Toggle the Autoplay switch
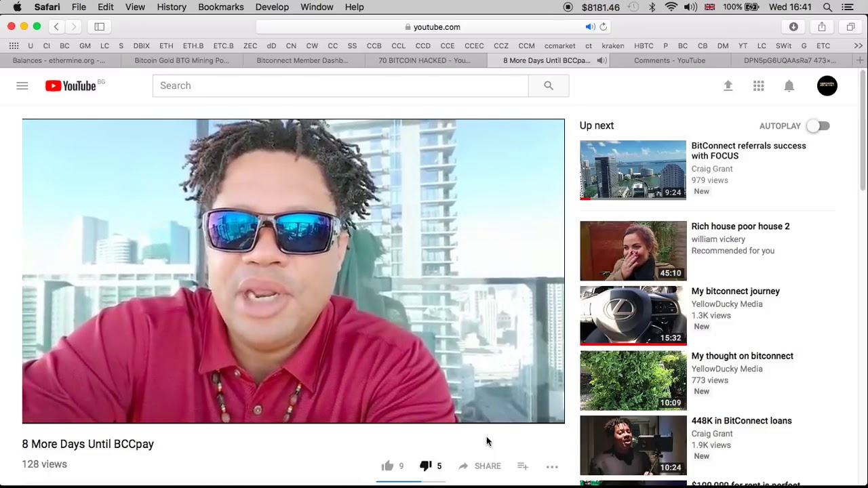Screen dimensions: 868x488 tap(818, 126)
